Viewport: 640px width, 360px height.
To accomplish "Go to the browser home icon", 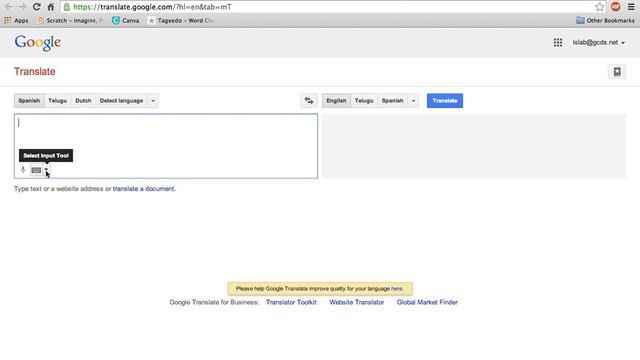I will 51,7.
